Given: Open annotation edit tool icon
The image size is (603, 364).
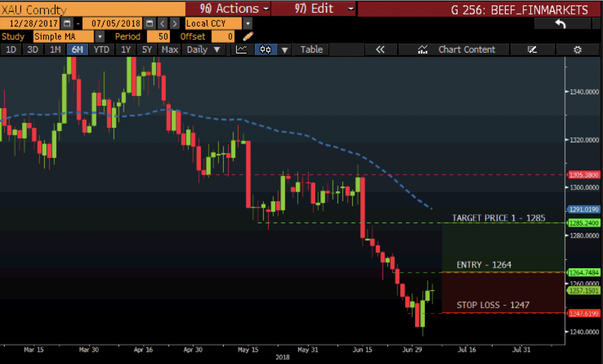Looking at the screenshot, I should (x=532, y=50).
